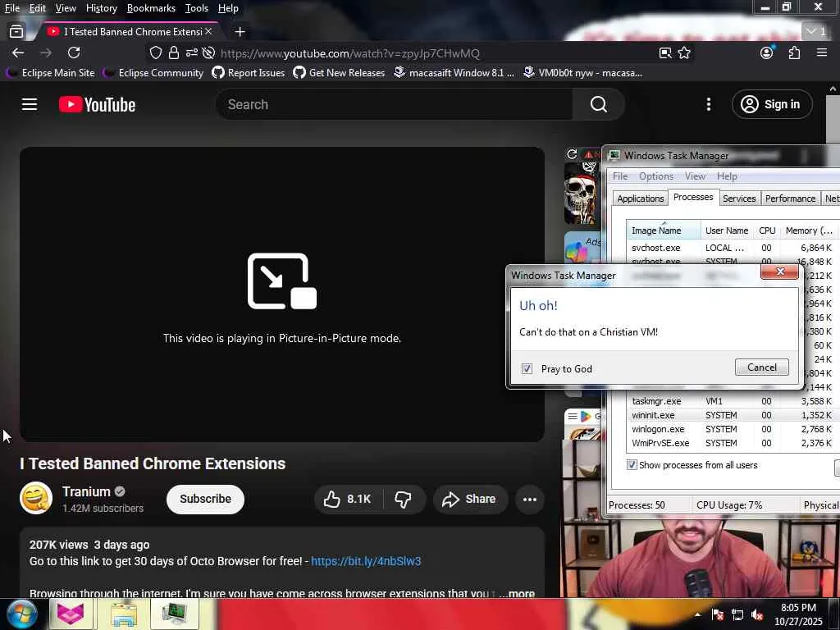Close the I Tested Banned Chrome tab
This screenshot has height=630, width=840.
point(208,32)
